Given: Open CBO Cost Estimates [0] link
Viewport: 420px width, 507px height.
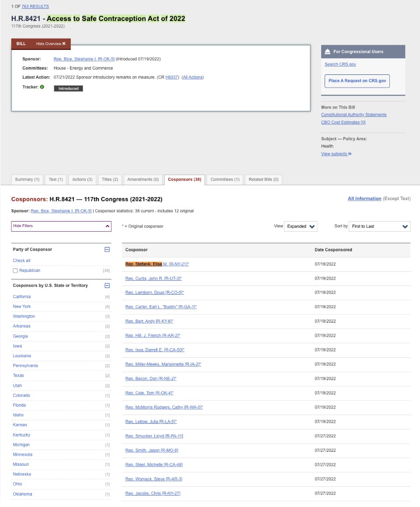Looking at the screenshot, I should 343,123.
